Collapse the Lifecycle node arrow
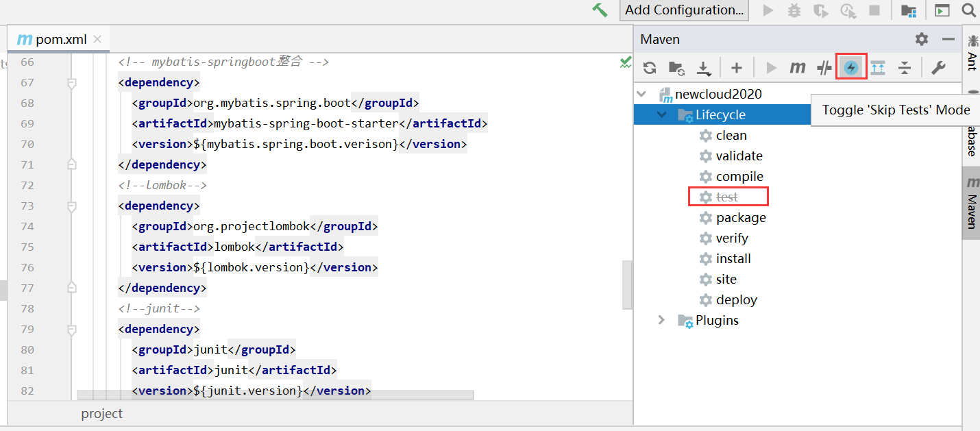980x431 pixels. point(661,114)
